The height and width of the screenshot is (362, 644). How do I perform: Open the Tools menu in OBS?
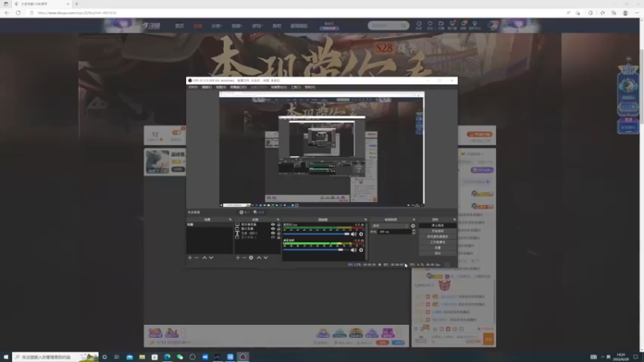[x=295, y=87]
